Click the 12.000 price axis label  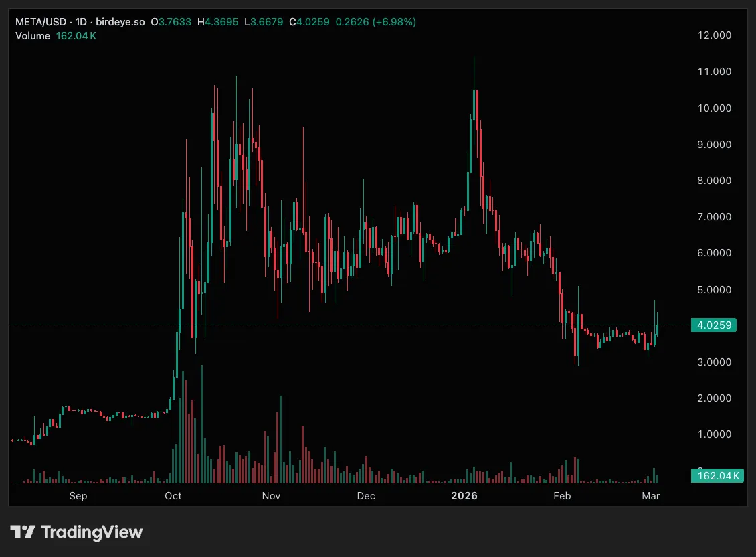click(x=713, y=35)
